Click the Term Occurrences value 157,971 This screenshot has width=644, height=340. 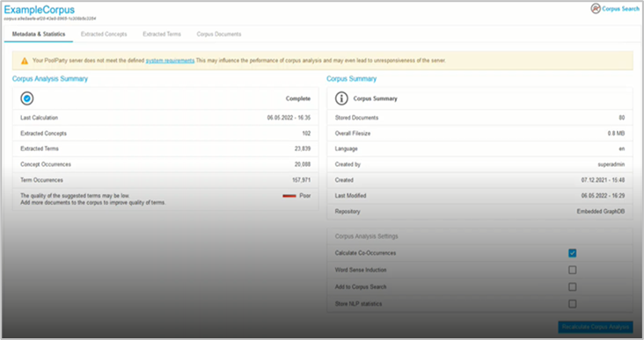pos(302,180)
